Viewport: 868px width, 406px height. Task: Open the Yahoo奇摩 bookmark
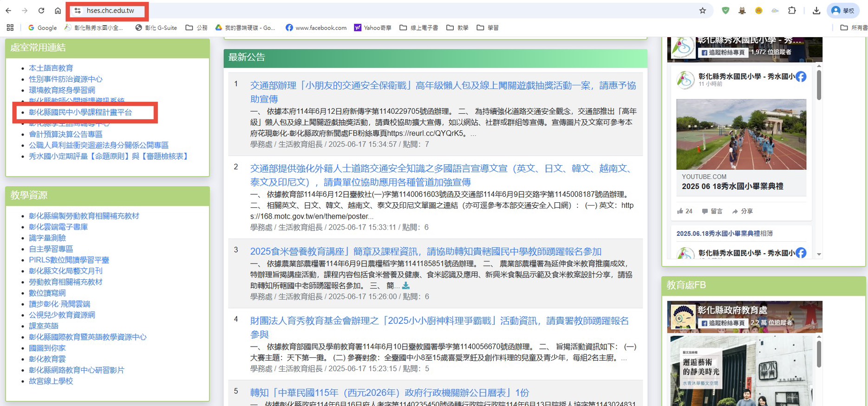click(373, 28)
